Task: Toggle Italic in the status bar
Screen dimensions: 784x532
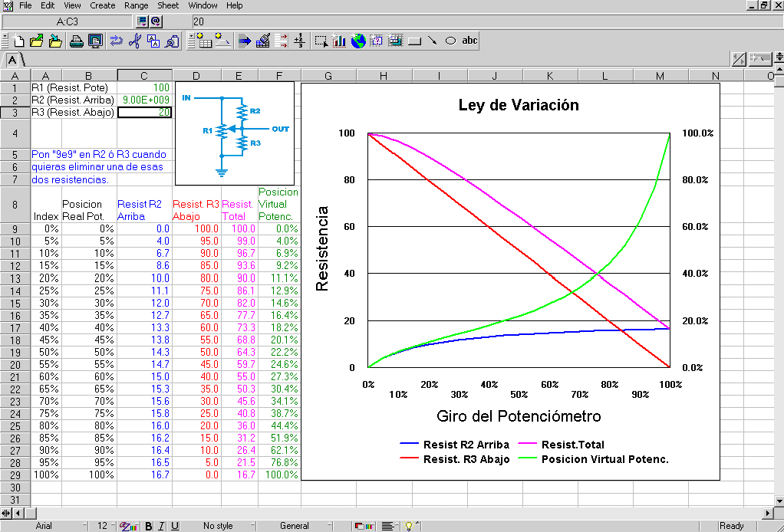Action: coord(162,526)
